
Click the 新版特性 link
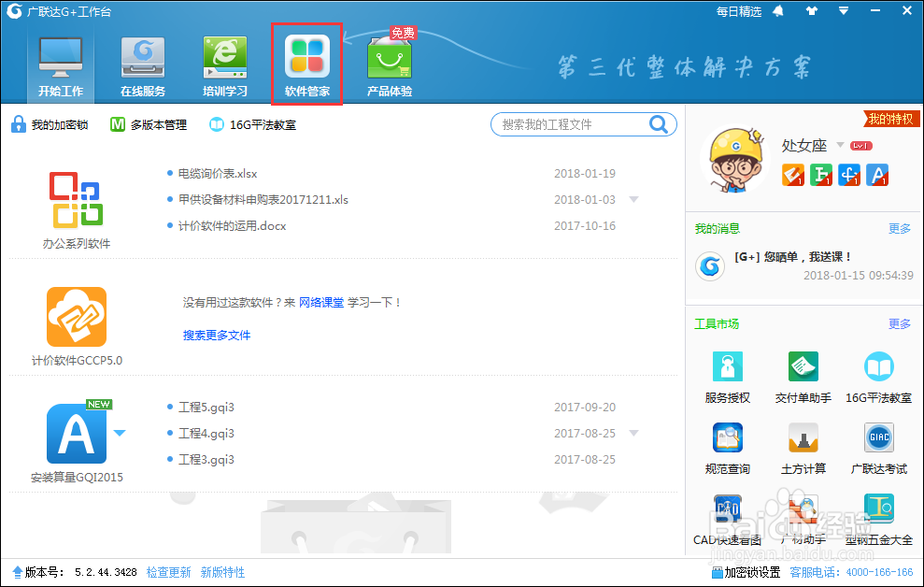click(x=222, y=572)
